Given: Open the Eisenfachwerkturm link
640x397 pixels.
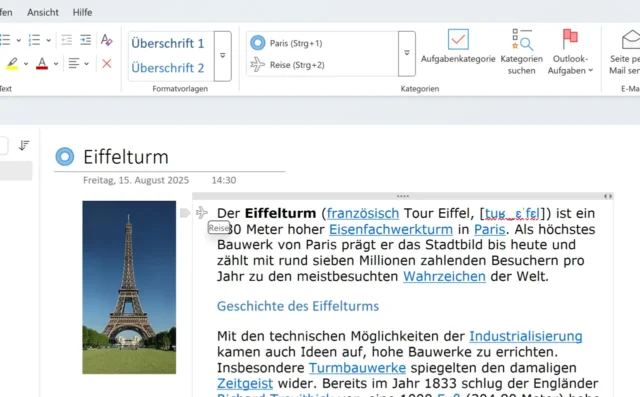Looking at the screenshot, I should tap(391, 229).
